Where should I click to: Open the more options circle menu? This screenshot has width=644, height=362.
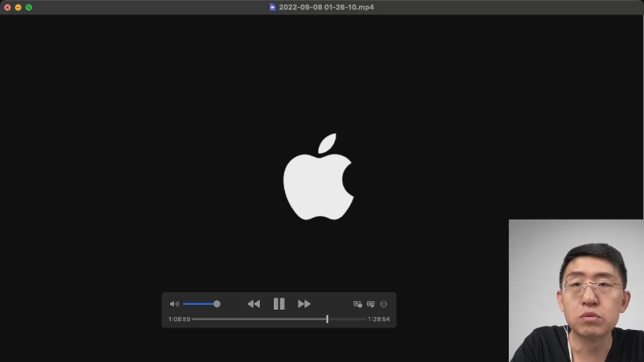tap(384, 304)
